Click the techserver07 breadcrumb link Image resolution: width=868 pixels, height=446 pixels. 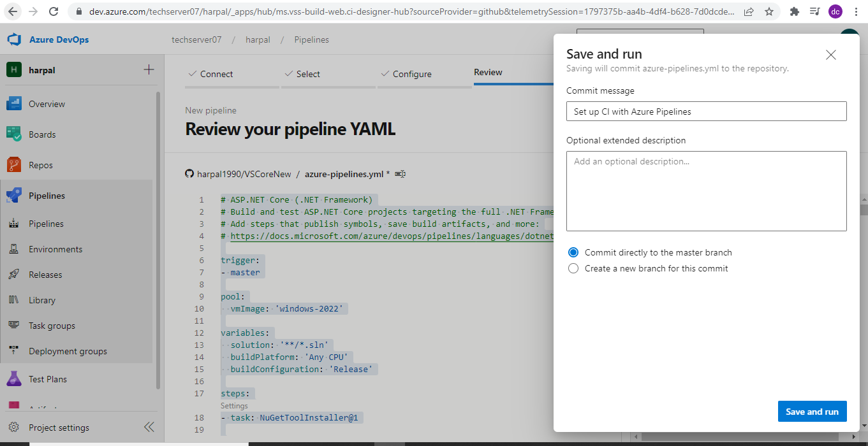click(196, 40)
